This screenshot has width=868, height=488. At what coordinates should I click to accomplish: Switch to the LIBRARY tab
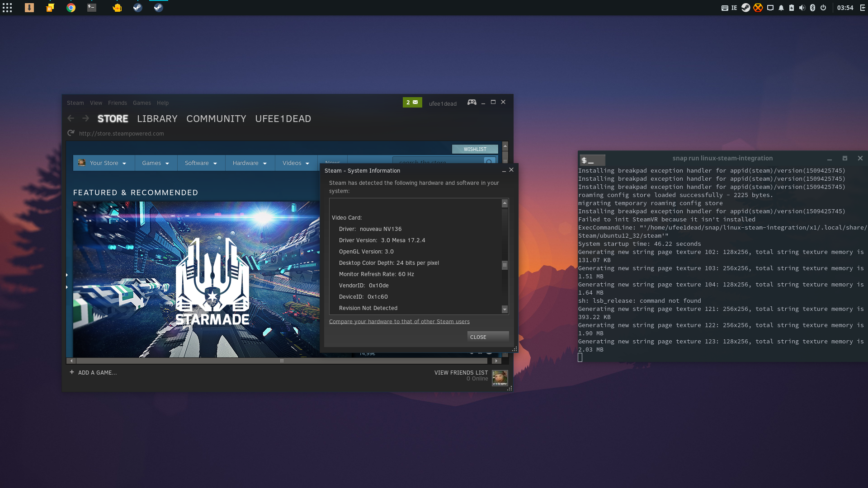click(x=157, y=119)
